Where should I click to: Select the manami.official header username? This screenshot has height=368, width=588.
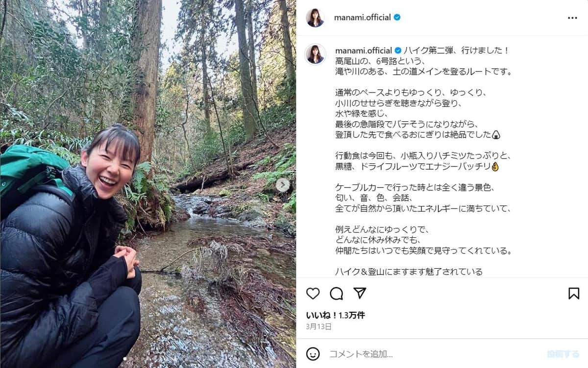point(363,17)
